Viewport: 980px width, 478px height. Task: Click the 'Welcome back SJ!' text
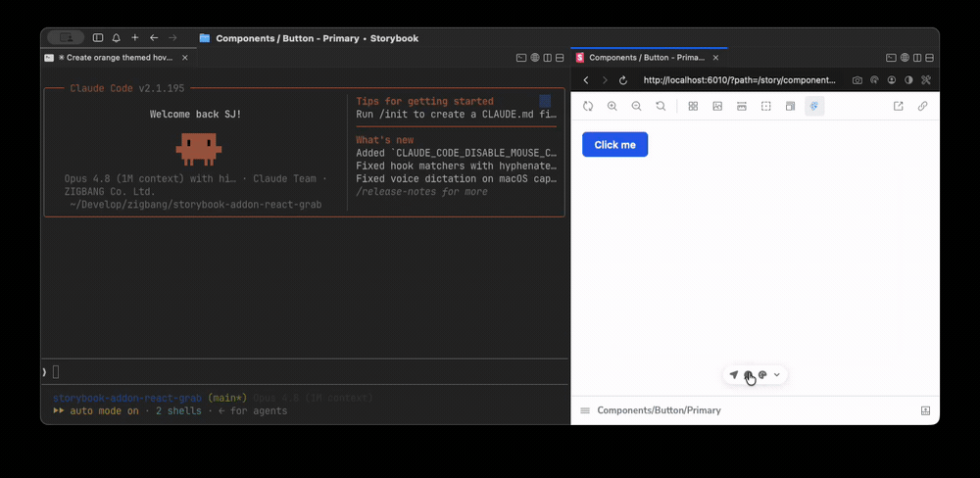[x=196, y=115]
